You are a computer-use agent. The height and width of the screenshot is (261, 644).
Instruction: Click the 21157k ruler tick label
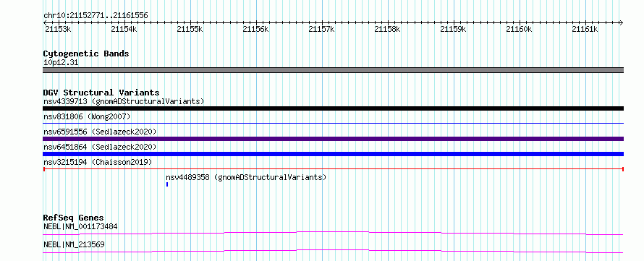[321, 29]
